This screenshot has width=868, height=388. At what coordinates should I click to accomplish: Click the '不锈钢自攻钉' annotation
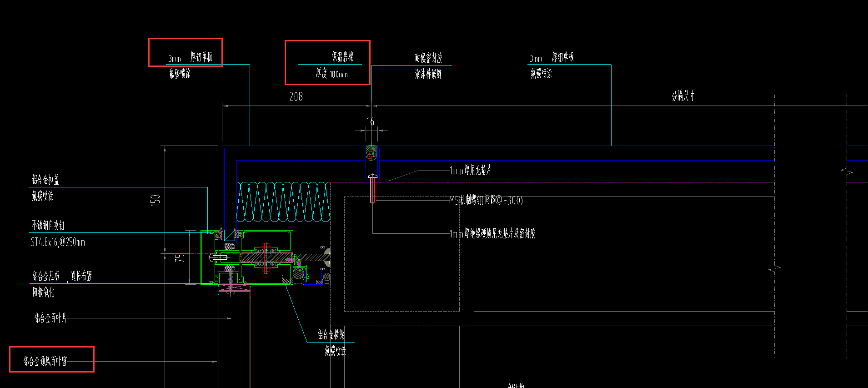[48, 225]
